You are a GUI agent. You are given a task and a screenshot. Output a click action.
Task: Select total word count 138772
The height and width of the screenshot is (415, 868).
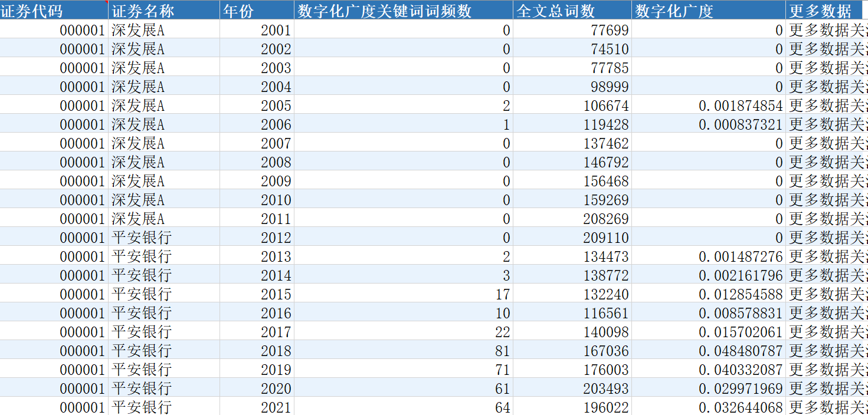(x=572, y=275)
